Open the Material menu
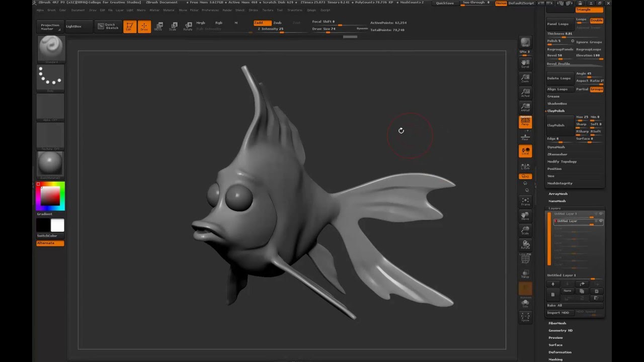The image size is (644, 362). coord(169,10)
